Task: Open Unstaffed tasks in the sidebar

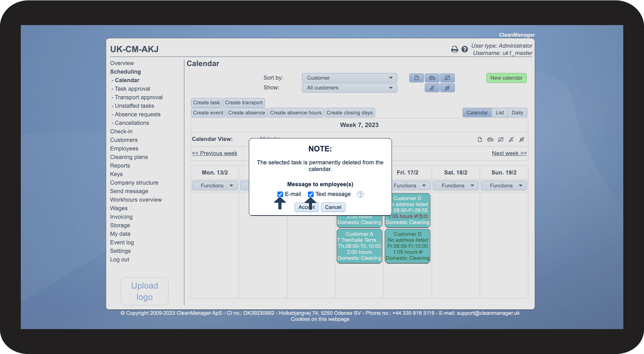Action: click(x=134, y=106)
